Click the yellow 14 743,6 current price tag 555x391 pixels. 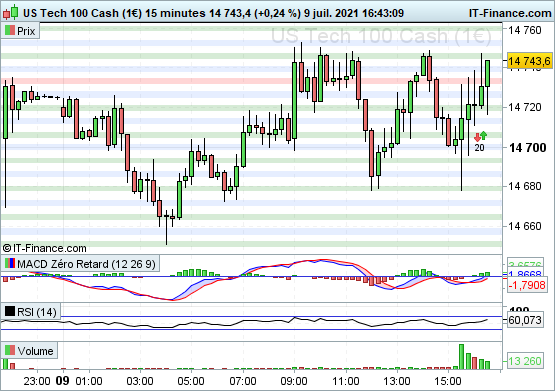coord(530,61)
